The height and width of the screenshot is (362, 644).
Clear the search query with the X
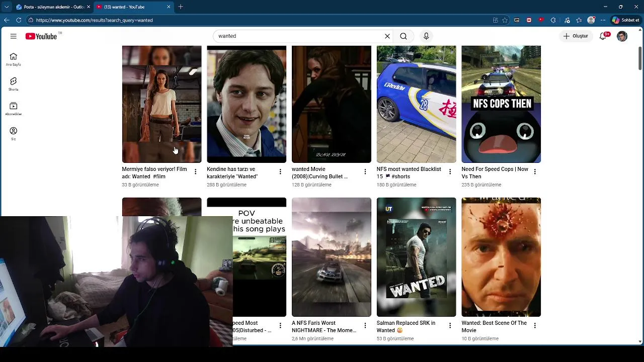pyautogui.click(x=387, y=36)
